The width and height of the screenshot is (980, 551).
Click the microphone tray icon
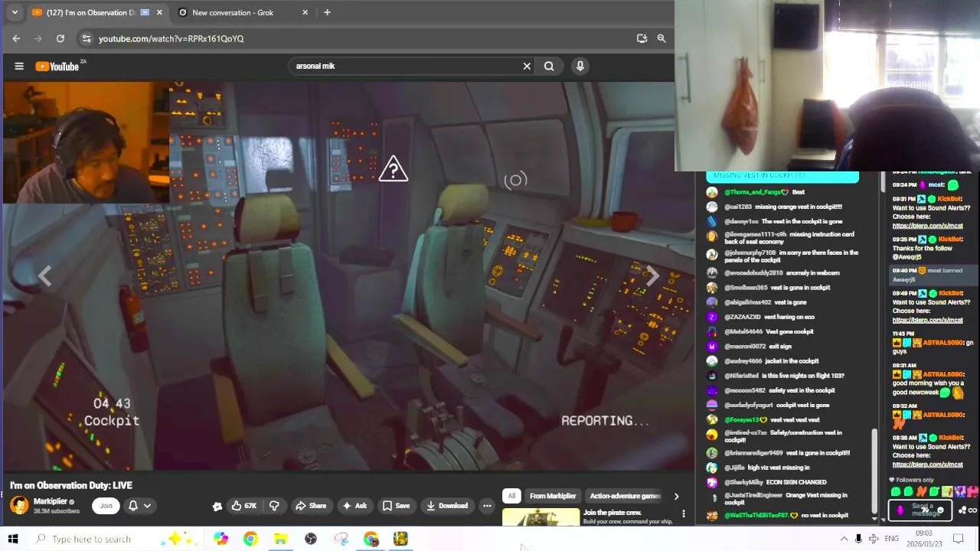pyautogui.click(x=858, y=539)
